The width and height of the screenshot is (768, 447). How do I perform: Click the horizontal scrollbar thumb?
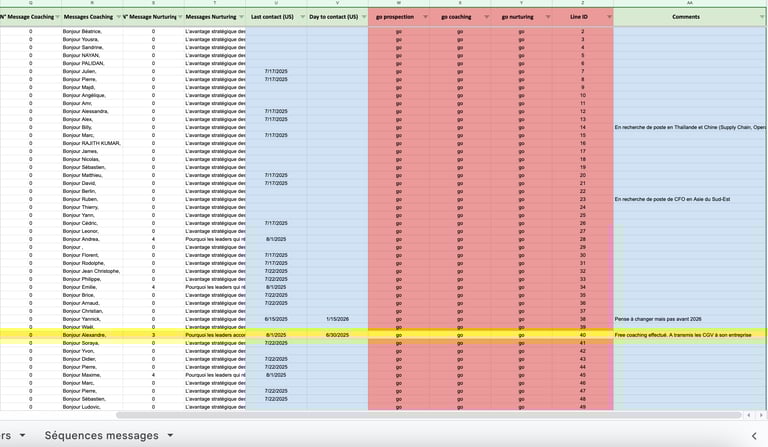pos(429,415)
